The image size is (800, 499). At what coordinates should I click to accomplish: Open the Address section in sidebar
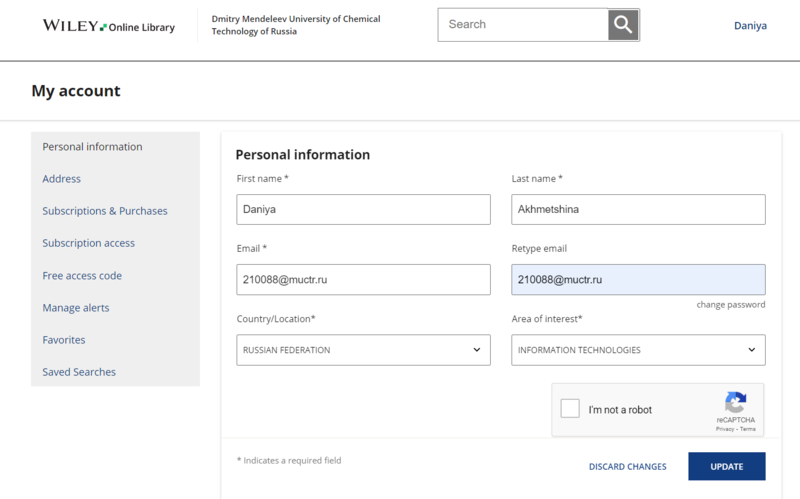click(62, 179)
